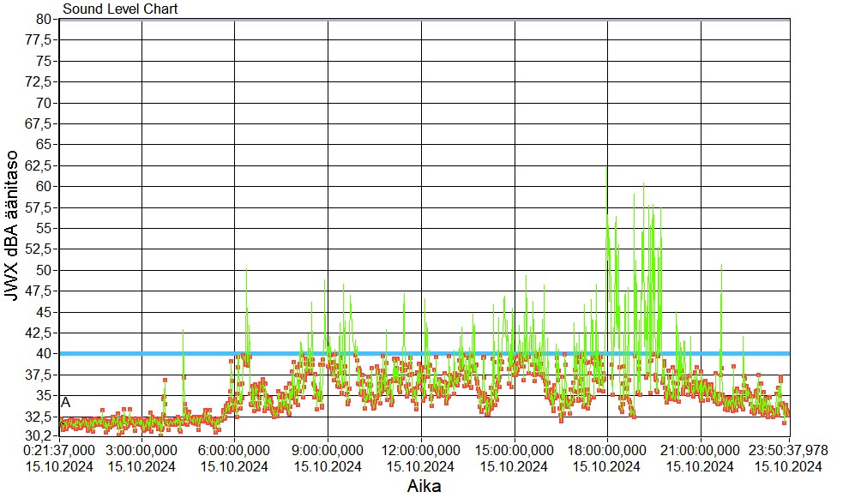Click the 30,2 minimum y-axis label
The height and width of the screenshot is (504, 849).
[x=41, y=435]
